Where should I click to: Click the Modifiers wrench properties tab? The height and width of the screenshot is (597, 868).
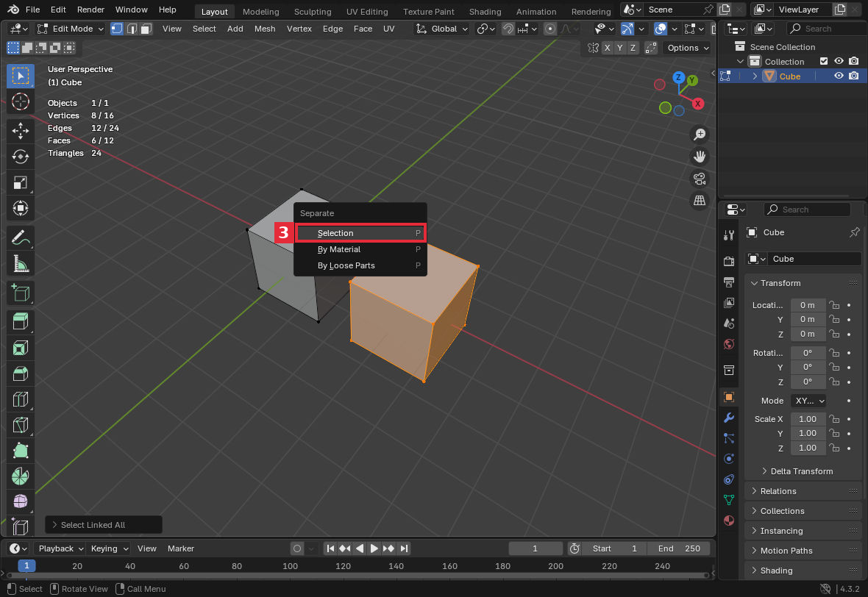[x=728, y=418]
